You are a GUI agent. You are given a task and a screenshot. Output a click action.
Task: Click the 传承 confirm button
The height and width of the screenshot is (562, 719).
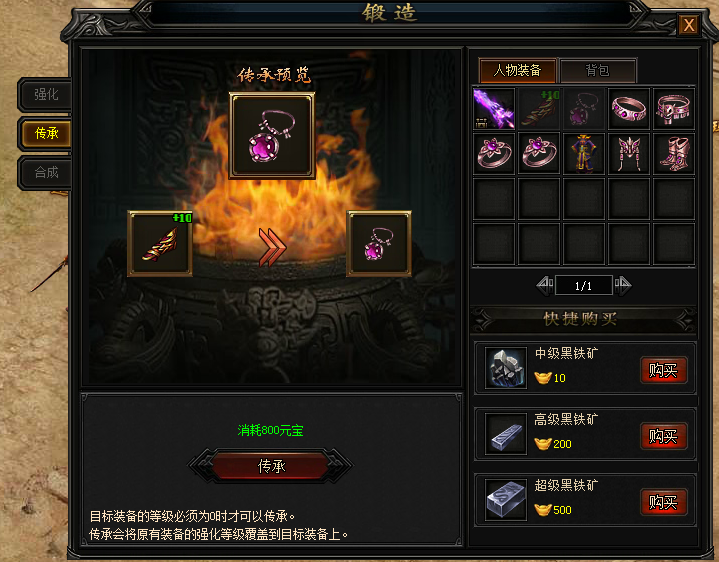pyautogui.click(x=271, y=466)
